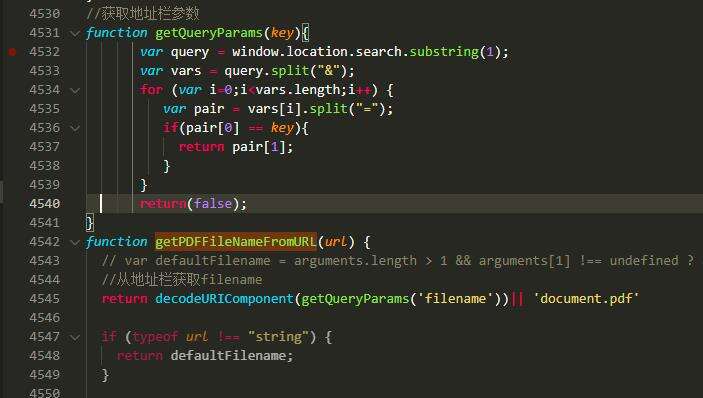Collapse the getPDFFileNameFromURL function at line 4542

tap(75, 242)
